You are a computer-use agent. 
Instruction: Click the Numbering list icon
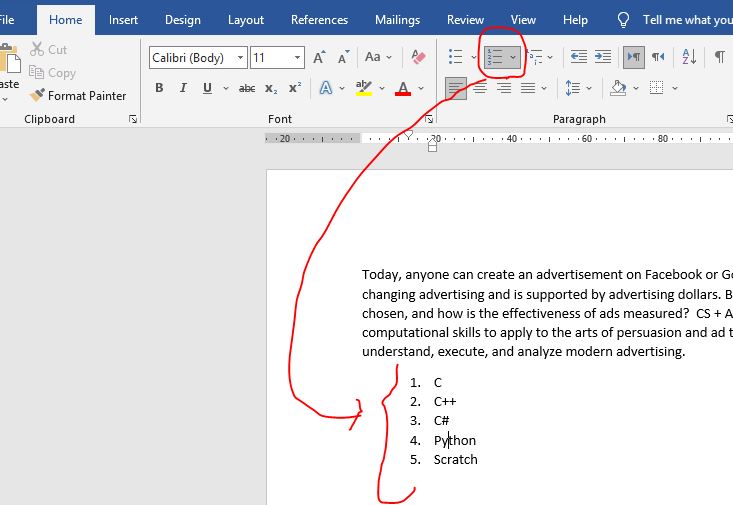point(495,58)
